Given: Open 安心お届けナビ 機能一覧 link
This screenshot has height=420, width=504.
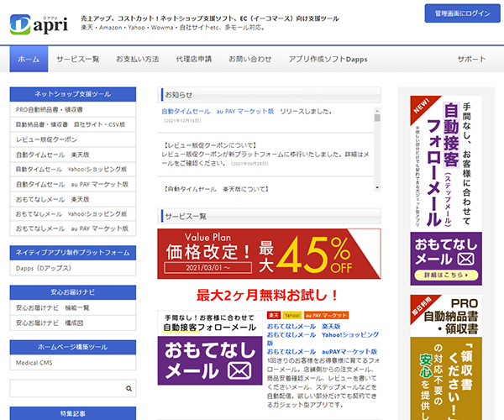Looking at the screenshot, I should click(73, 307).
